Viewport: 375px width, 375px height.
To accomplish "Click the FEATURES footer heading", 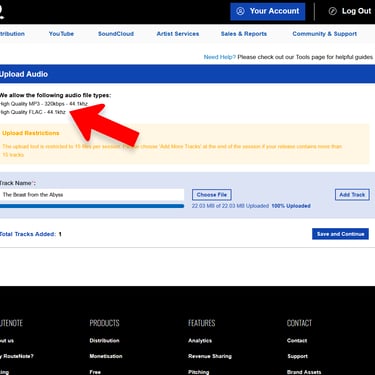I will tap(202, 323).
